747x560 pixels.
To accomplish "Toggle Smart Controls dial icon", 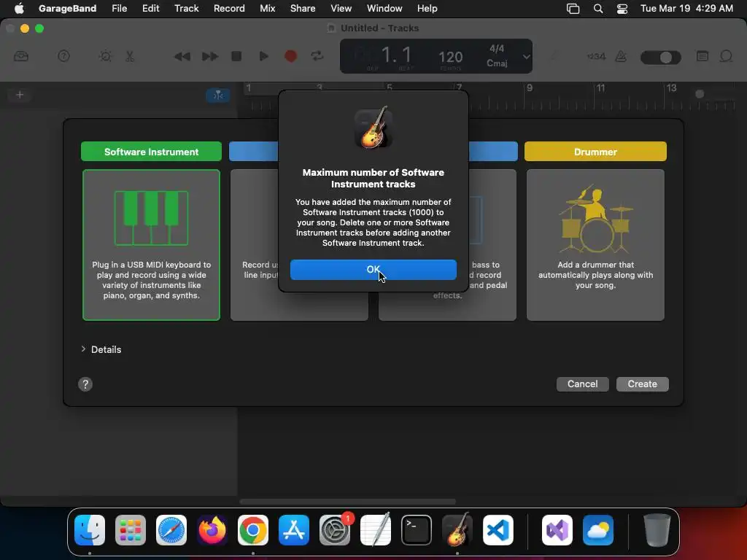I will click(x=105, y=56).
